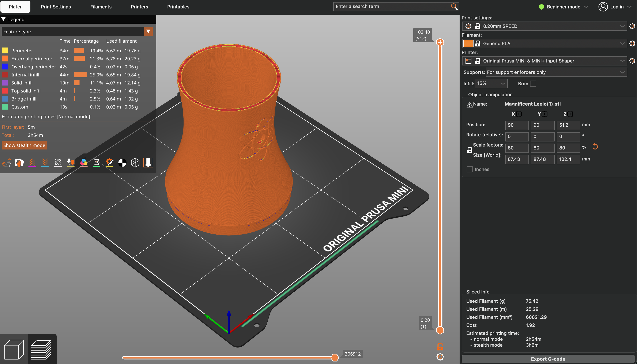637x364 pixels.
Task: Toggle retractions visibility icon
Action: 32,163
